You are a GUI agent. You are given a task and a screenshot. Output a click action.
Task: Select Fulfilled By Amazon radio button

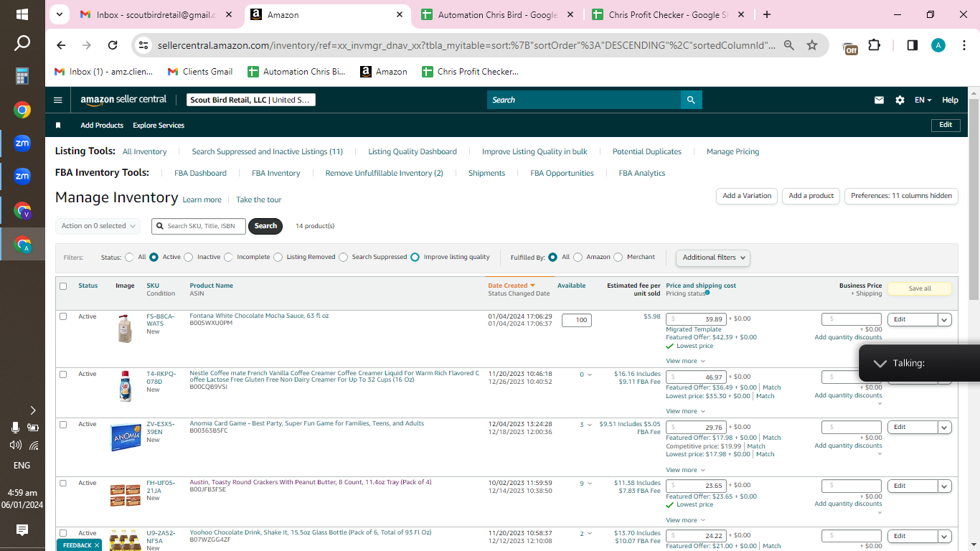click(578, 257)
